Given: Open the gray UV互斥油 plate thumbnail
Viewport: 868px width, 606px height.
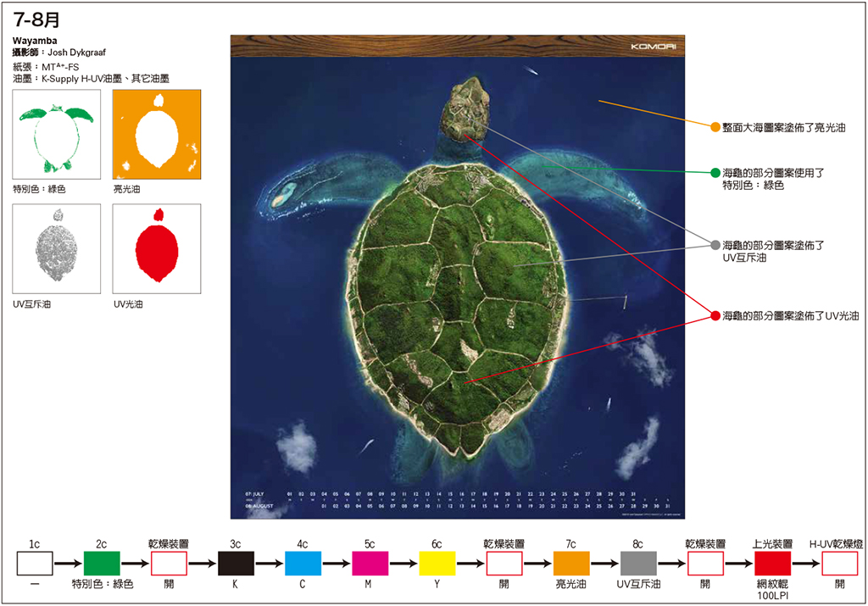Looking at the screenshot, I should pos(57,248).
